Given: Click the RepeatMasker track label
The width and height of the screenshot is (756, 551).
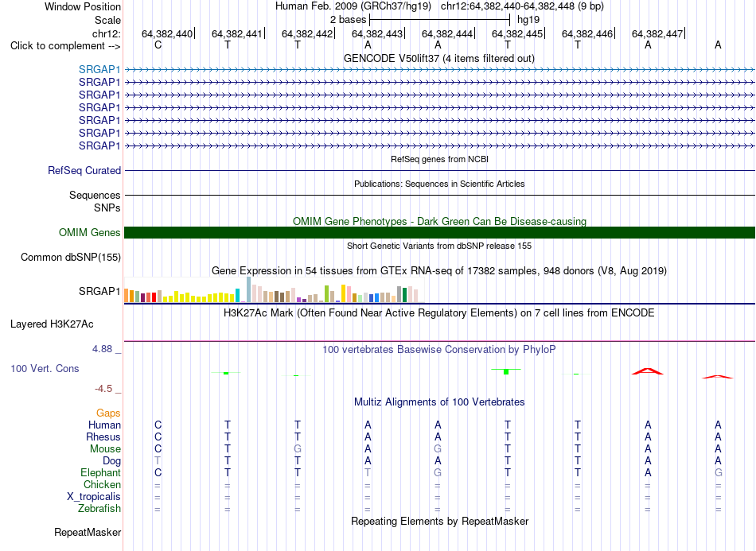Looking at the screenshot, I should (x=88, y=533).
